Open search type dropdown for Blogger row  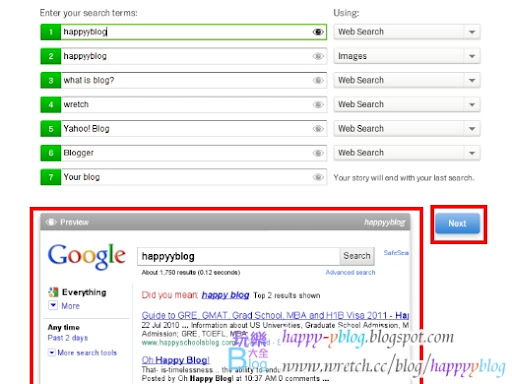point(407,153)
